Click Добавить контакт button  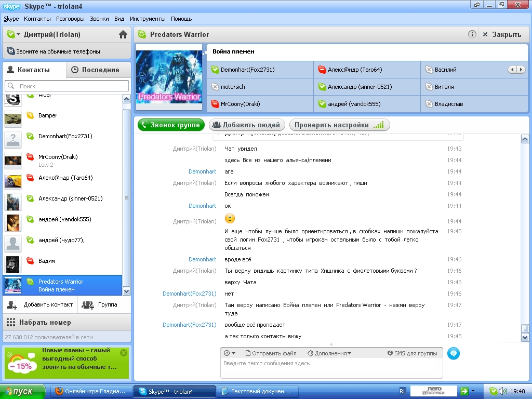[x=40, y=304]
